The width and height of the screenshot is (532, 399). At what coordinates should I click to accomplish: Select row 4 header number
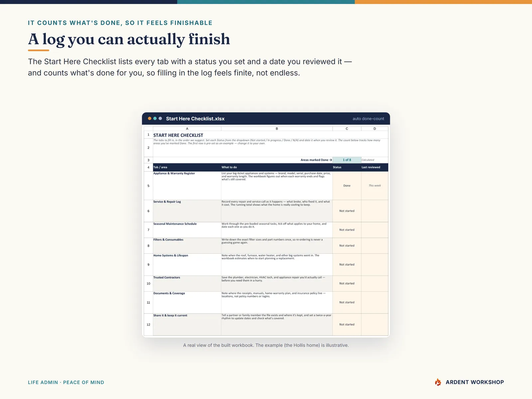point(148,167)
